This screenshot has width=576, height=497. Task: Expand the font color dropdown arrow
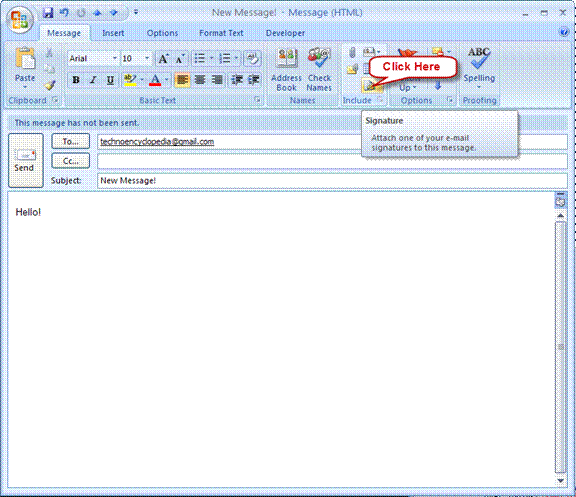pos(166,80)
